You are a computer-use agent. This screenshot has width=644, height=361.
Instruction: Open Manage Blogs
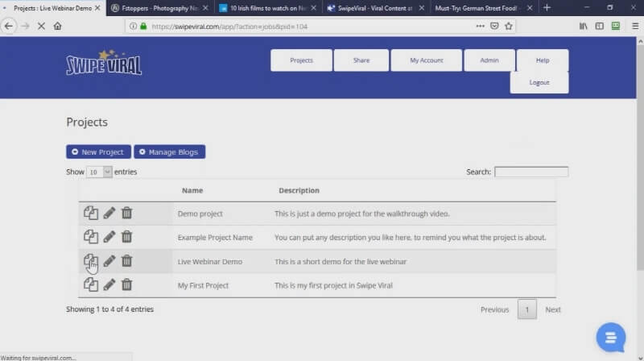point(170,151)
